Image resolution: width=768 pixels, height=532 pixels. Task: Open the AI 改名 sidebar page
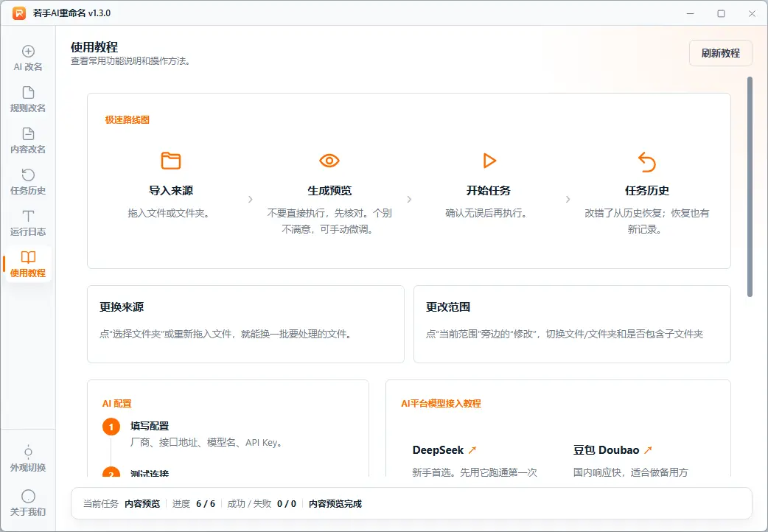pyautogui.click(x=28, y=58)
